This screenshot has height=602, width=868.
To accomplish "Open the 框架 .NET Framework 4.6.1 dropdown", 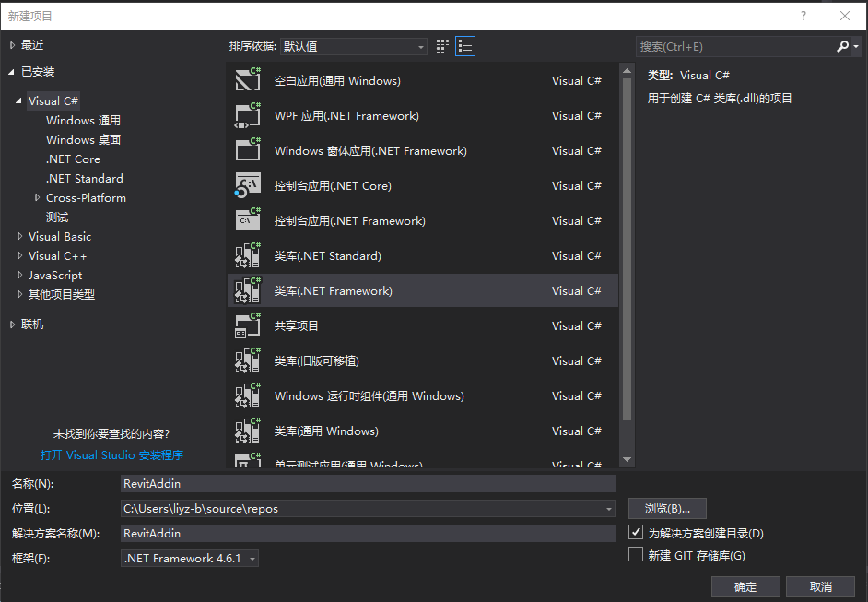I will coord(190,558).
